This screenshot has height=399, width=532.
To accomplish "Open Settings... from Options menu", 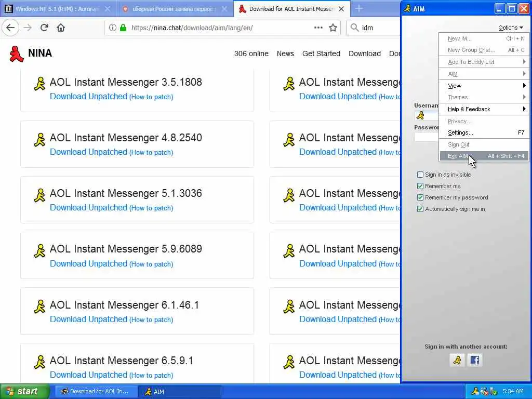I will [x=484, y=132].
